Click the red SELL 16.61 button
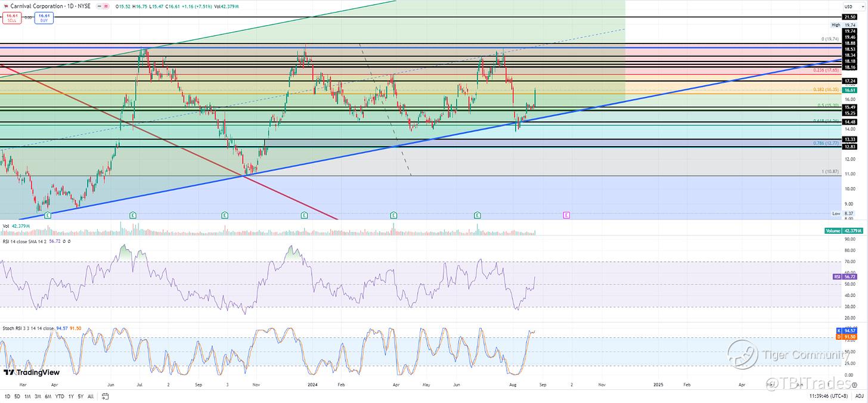Screen dimensions: 868x403 click(x=11, y=18)
